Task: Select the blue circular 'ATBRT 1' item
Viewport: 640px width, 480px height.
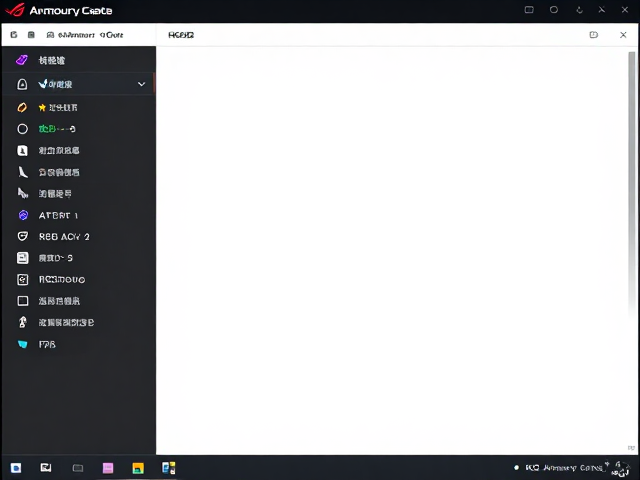Action: [x=78, y=215]
